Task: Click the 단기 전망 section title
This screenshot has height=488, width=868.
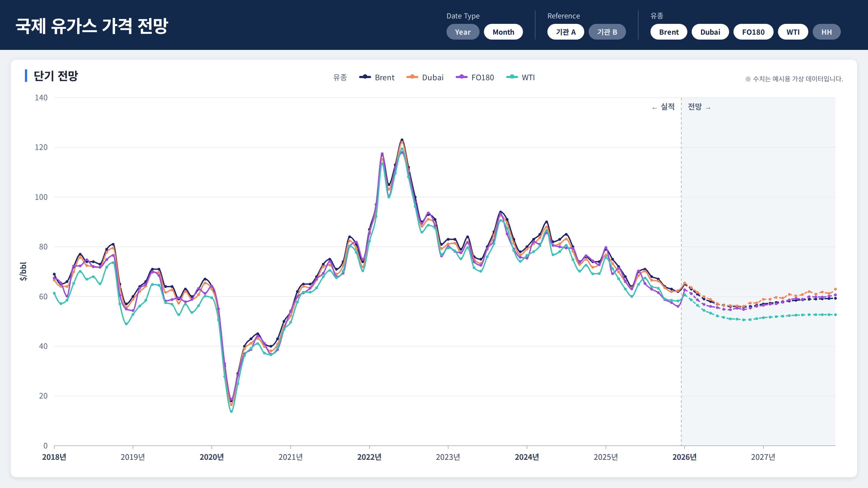Action: coord(56,76)
